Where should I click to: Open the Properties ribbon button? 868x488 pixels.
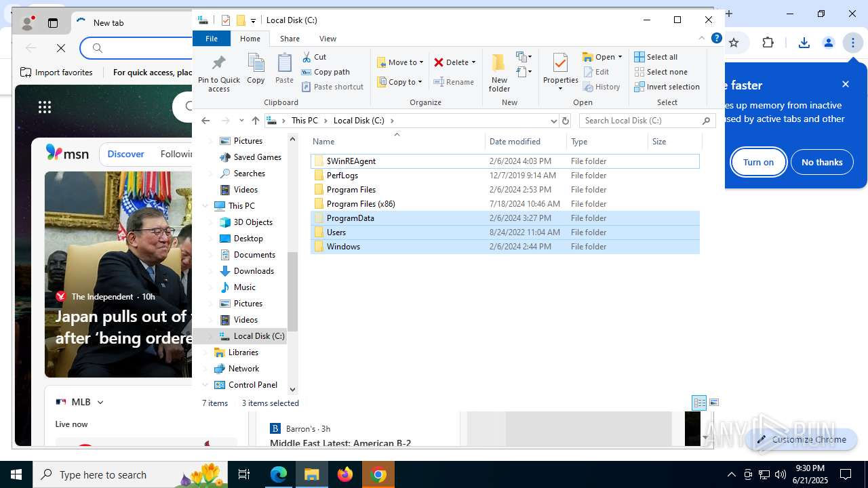click(560, 73)
